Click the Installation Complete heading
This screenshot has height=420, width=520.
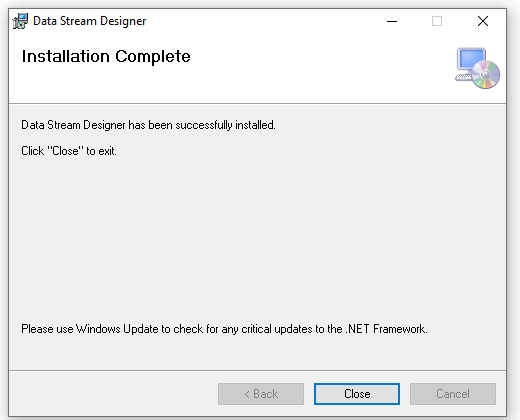106,56
